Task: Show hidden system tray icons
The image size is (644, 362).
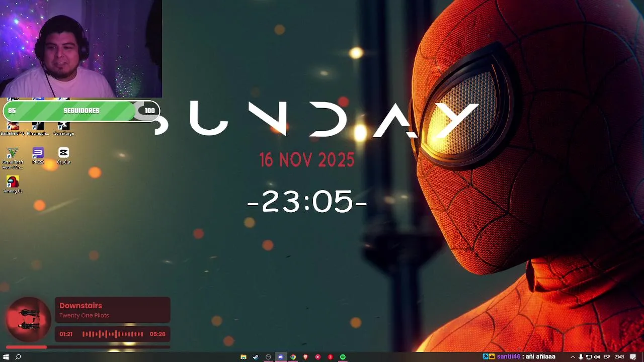Action: coord(573,357)
